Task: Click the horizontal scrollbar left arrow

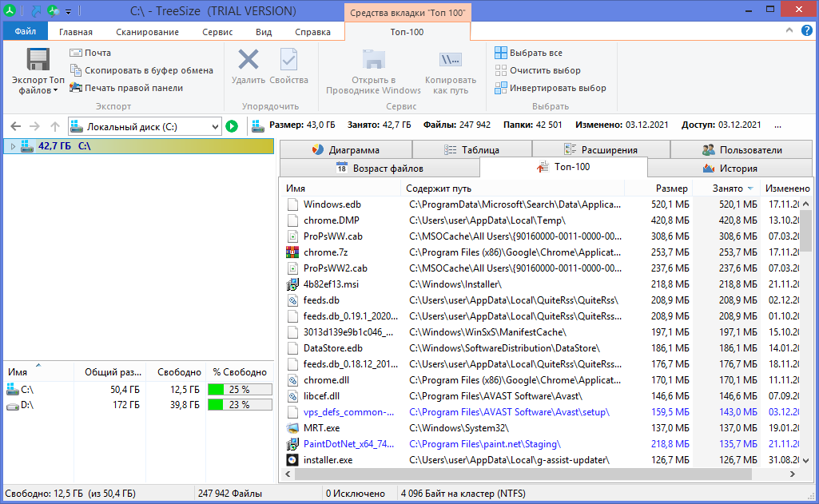Action: pos(288,474)
